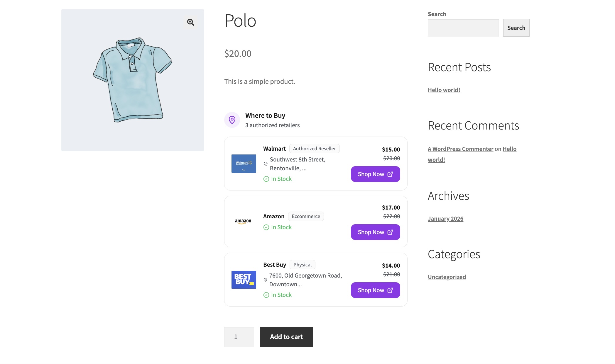This screenshot has height=364, width=615.
Task: Expand Best Buy's truncated address text
Action: click(x=305, y=280)
